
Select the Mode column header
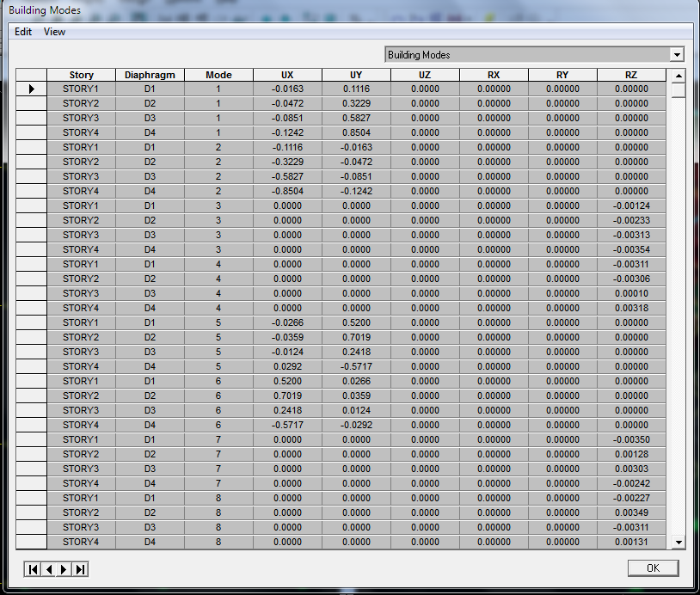[x=218, y=75]
